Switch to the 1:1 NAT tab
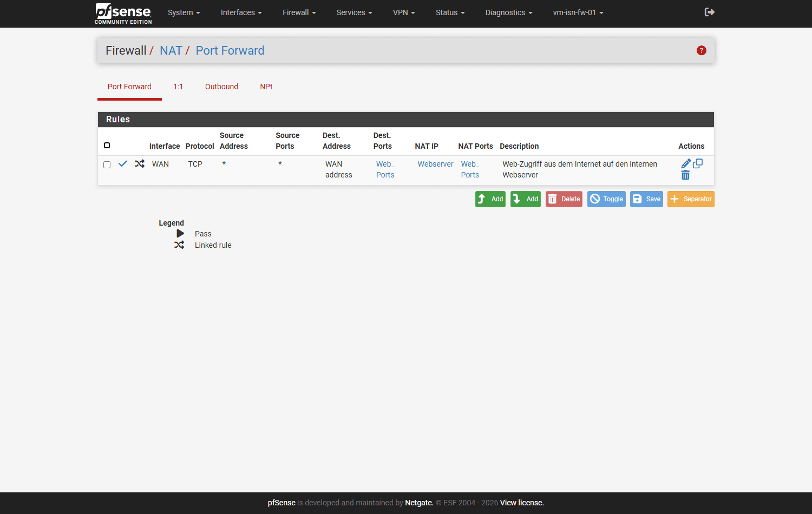812x514 pixels. pyautogui.click(x=178, y=87)
